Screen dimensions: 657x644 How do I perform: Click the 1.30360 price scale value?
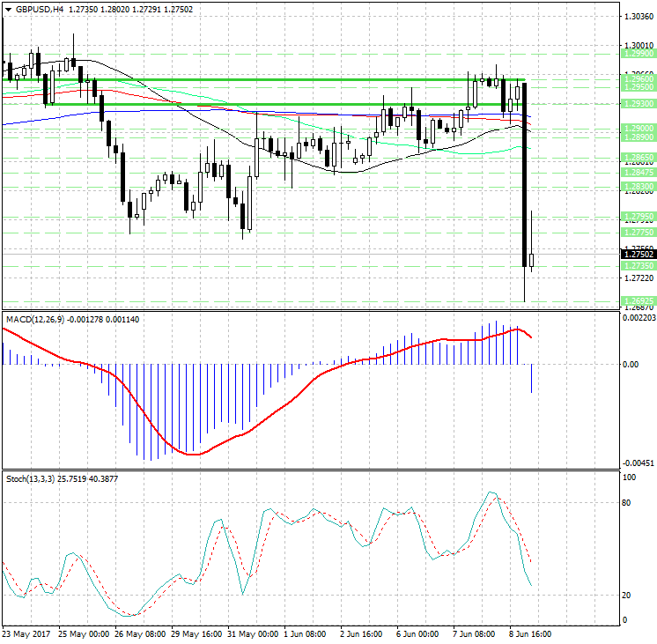(639, 17)
